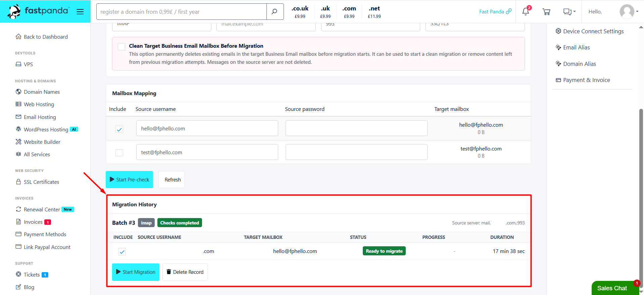Enable Clean Target Business Email Mailbox checkbox

pos(121,46)
